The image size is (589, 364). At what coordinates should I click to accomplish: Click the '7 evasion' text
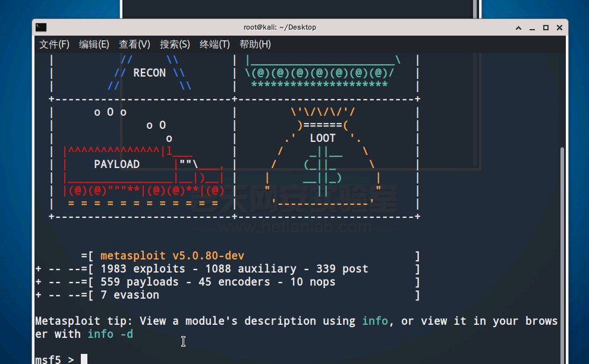[130, 295]
